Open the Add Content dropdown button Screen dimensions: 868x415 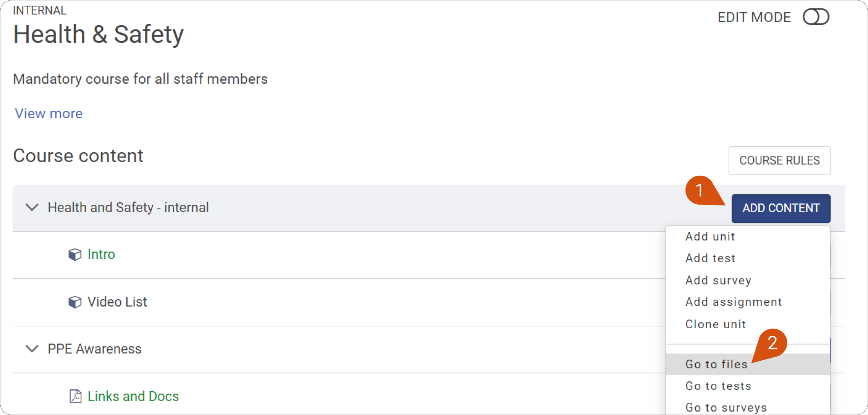[781, 208]
